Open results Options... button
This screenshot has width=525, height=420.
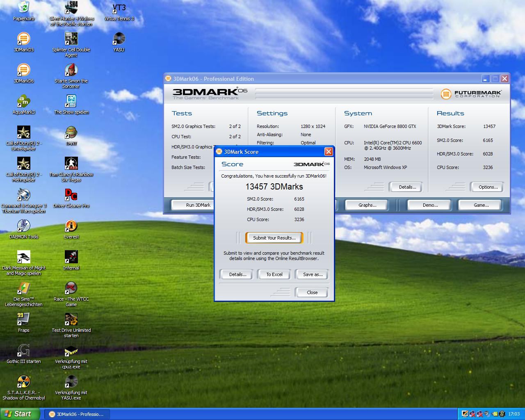point(488,187)
